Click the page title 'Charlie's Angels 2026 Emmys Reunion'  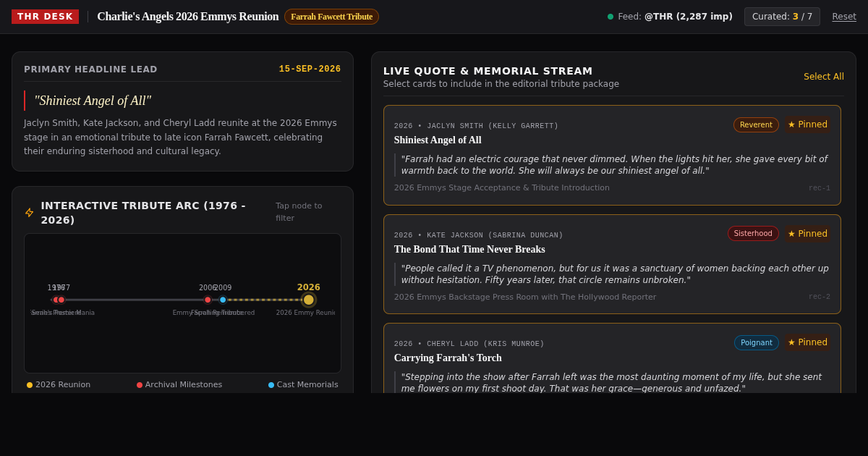(x=188, y=17)
